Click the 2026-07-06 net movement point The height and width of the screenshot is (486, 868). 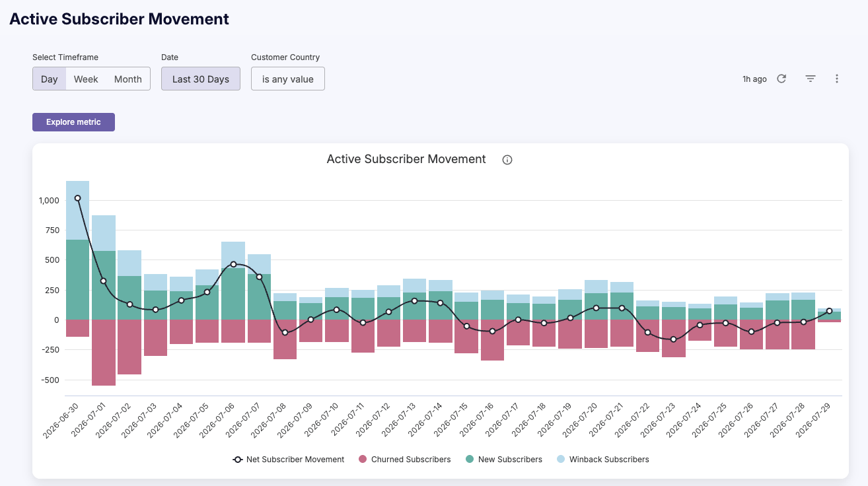(233, 264)
